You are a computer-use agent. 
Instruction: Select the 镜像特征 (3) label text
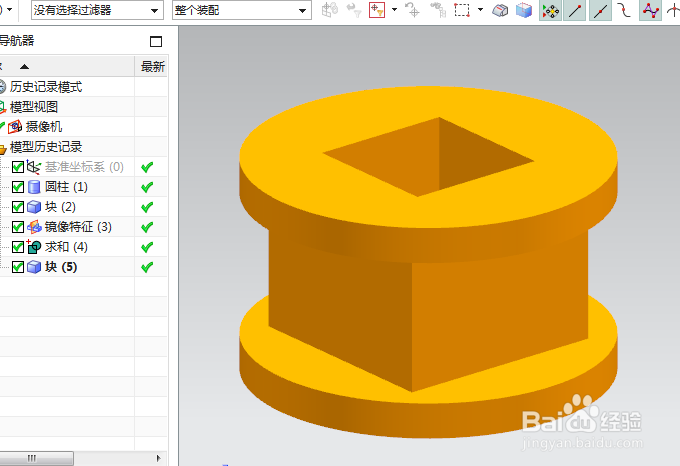[78, 227]
